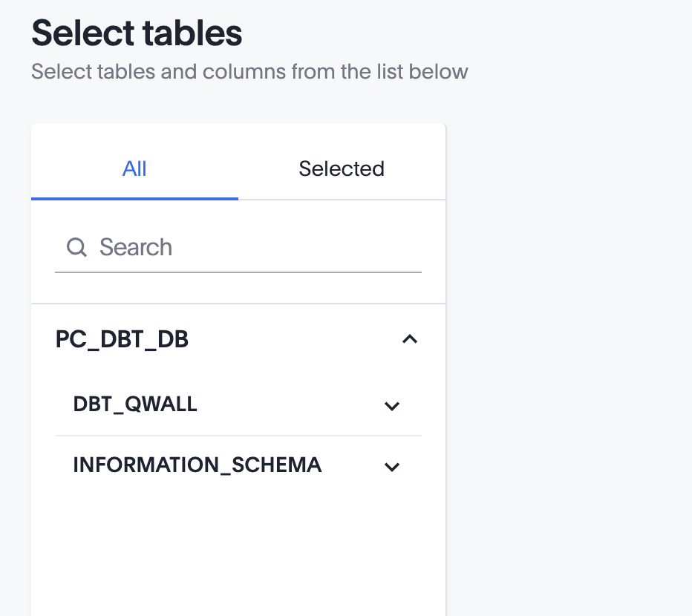The image size is (692, 616).
Task: Click the Select tables heading
Action: pyautogui.click(x=137, y=33)
